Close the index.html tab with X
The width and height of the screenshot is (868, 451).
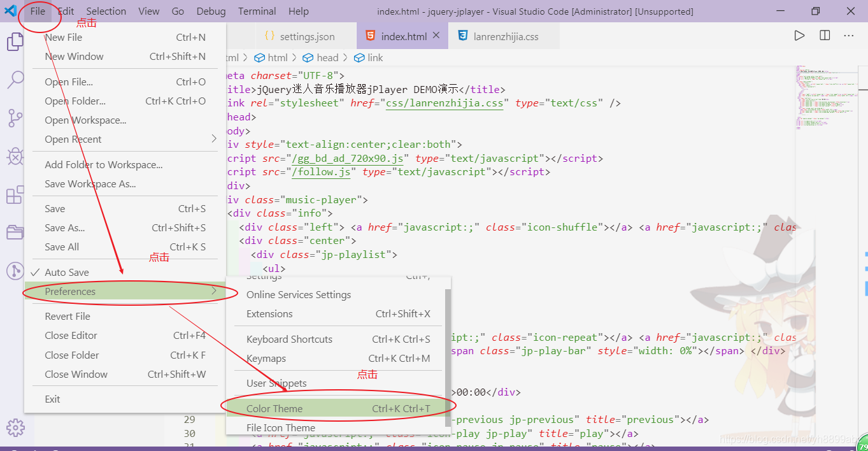point(436,36)
